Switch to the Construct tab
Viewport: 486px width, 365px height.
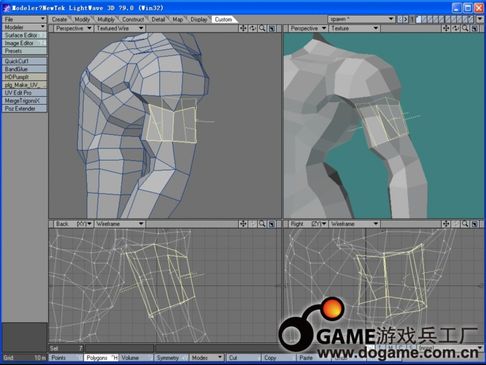133,20
